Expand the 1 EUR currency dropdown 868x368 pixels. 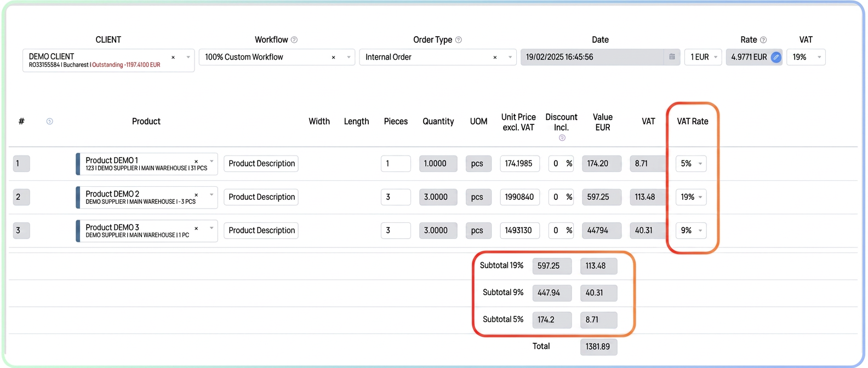[703, 57]
